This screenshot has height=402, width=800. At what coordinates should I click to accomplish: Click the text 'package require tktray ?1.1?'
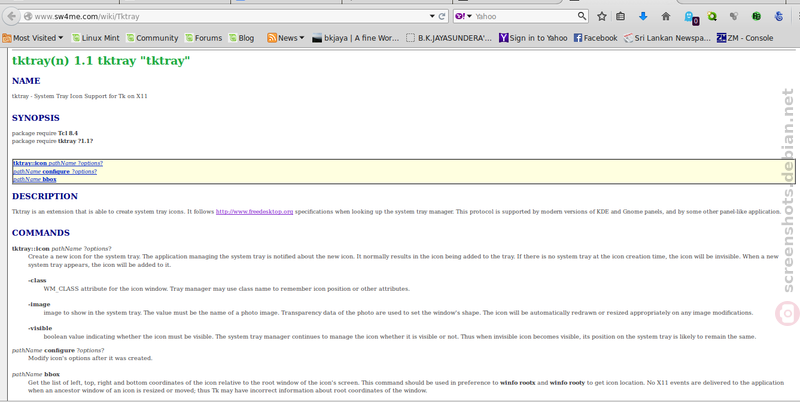click(x=53, y=141)
